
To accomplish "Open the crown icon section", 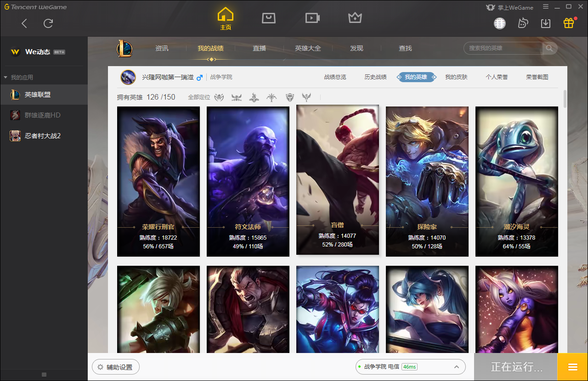I will 355,18.
